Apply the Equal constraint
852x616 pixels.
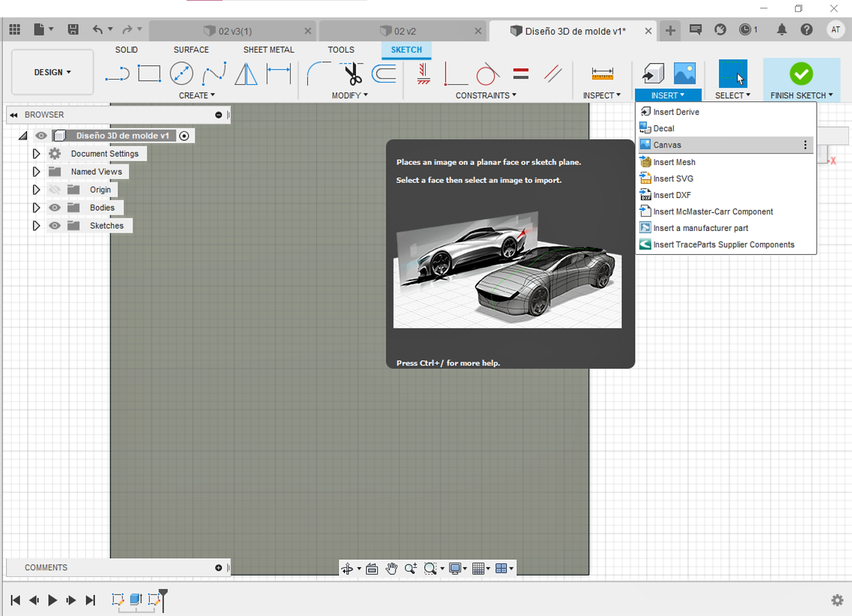click(x=521, y=74)
